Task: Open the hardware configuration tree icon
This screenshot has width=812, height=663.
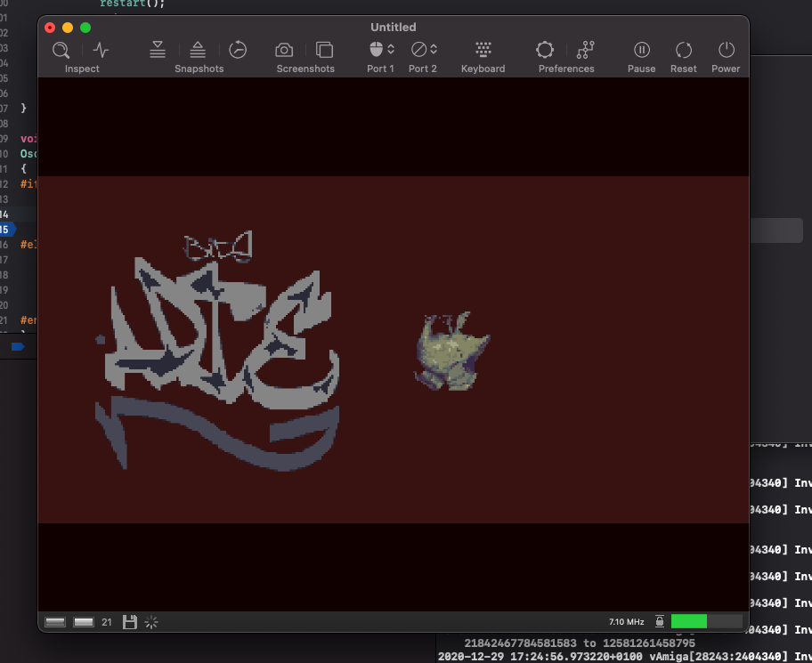Action: pos(586,50)
